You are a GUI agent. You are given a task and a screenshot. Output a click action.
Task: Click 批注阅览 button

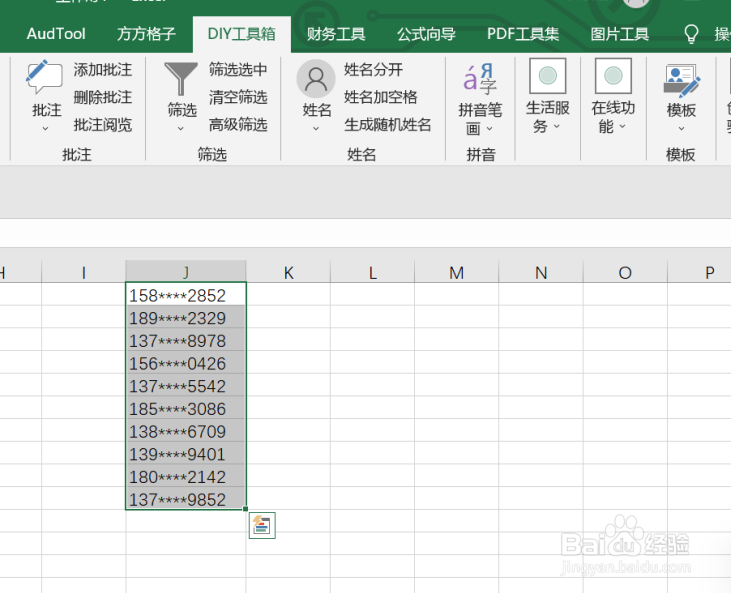(x=103, y=124)
